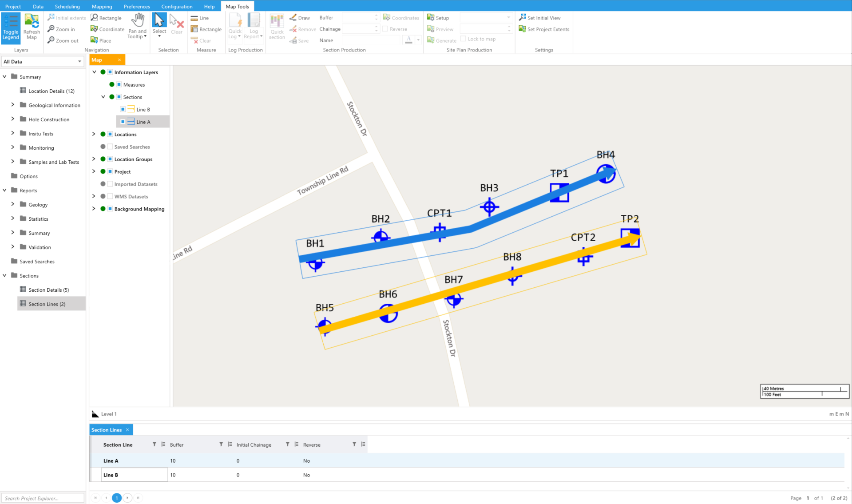Select the Line A table row

(467, 460)
